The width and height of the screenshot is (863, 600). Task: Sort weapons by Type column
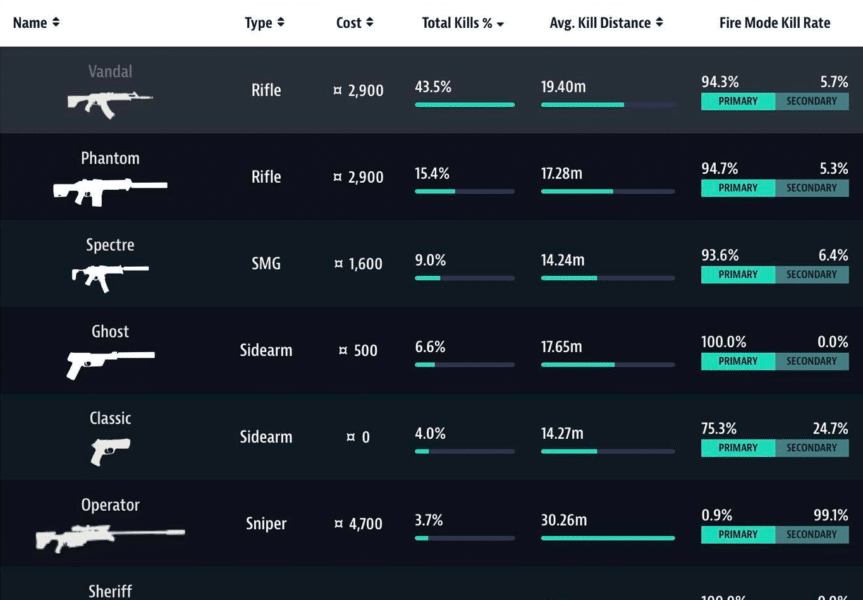pyautogui.click(x=265, y=23)
